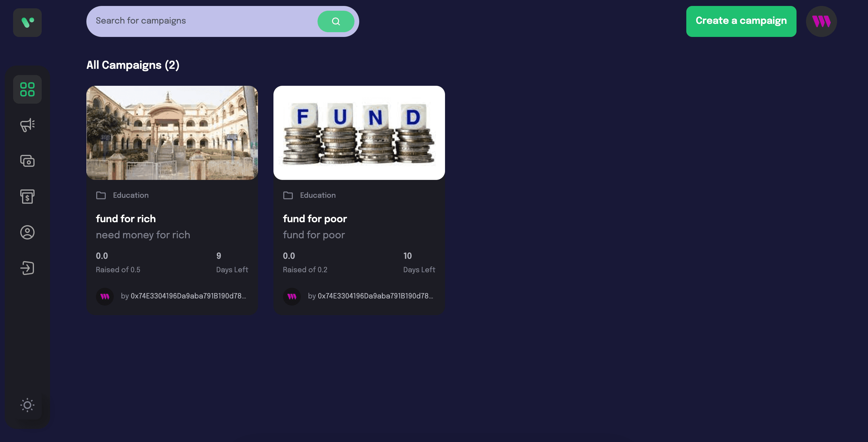Select the media/camera panel icon
Viewport: 868px width, 442px height.
click(27, 160)
